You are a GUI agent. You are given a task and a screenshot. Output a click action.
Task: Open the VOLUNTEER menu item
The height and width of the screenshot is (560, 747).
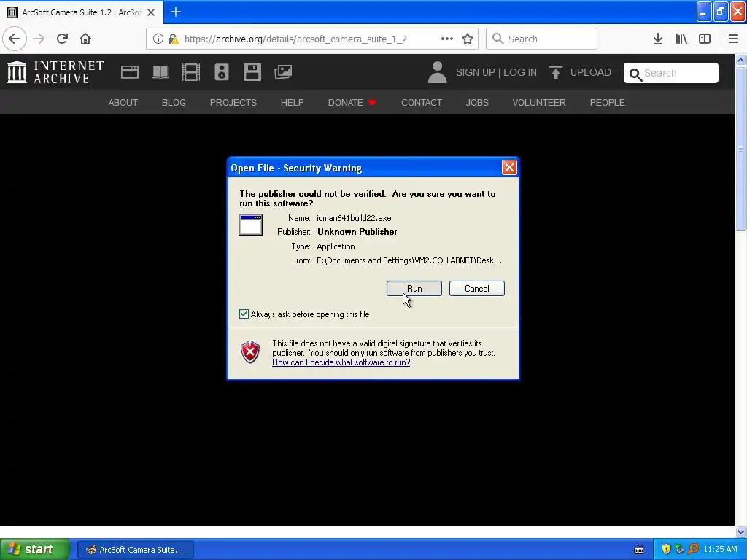pyautogui.click(x=539, y=102)
